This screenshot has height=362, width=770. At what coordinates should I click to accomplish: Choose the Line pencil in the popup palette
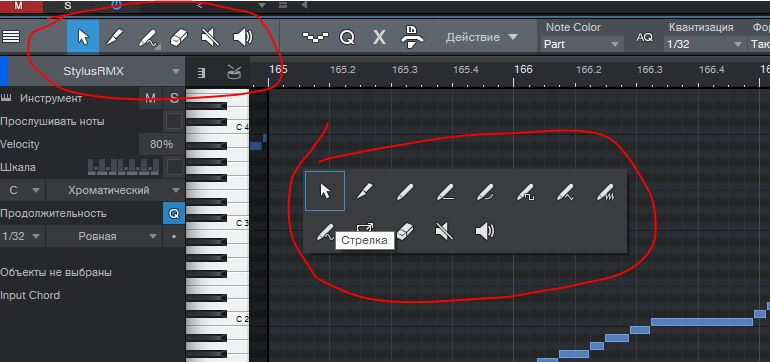click(445, 191)
